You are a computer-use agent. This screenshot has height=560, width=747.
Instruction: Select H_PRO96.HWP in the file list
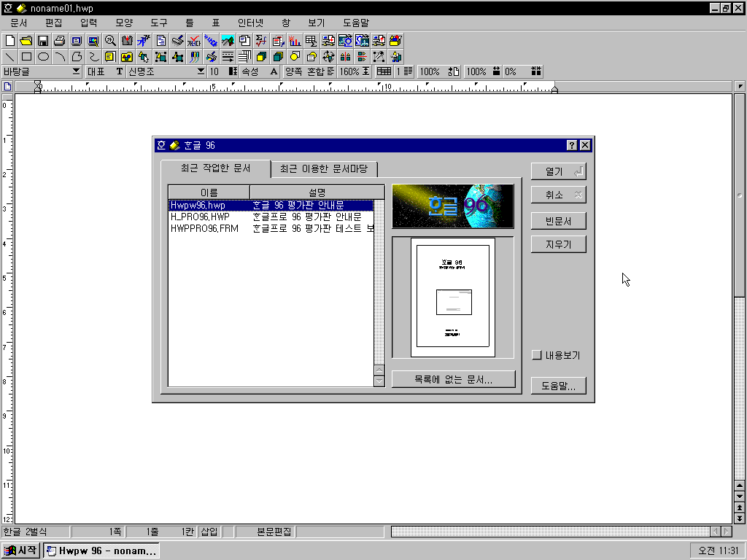(271, 217)
